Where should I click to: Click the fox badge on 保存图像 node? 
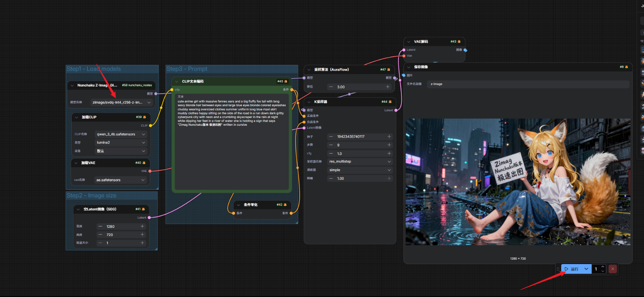coord(626,67)
